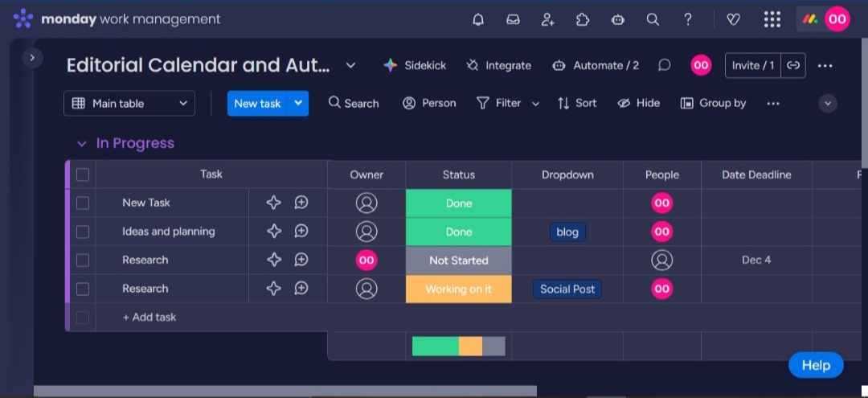Check the Ideas and planning row checkbox
Viewport: 868px width, 398px height.
tap(83, 232)
